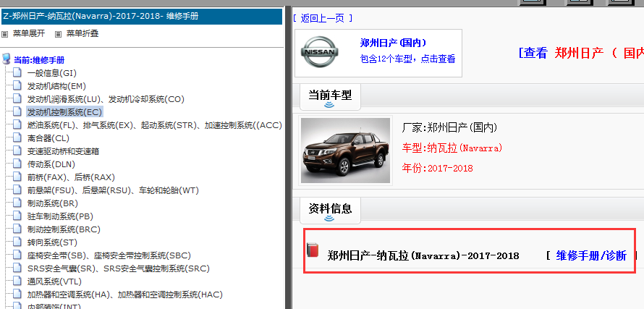644x309 pixels.
Task: Open 制动控制系统(BRC) section
Action: tap(64, 229)
